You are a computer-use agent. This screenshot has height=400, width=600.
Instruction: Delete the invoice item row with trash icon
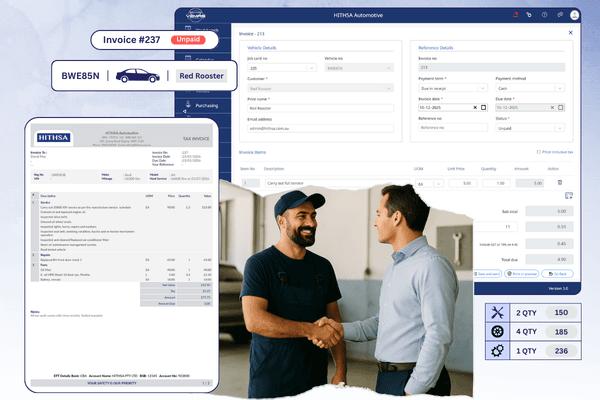coord(560,183)
